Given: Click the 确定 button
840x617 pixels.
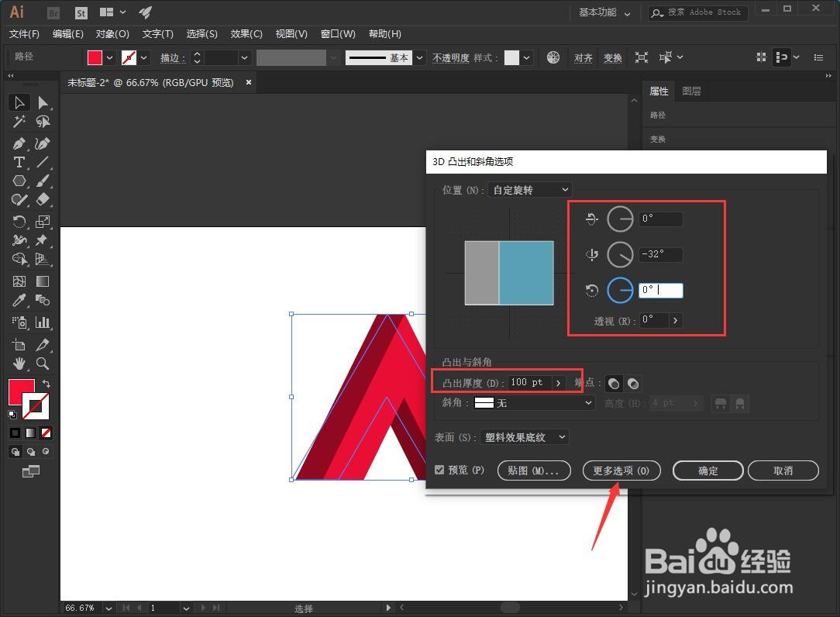Looking at the screenshot, I should pos(707,471).
